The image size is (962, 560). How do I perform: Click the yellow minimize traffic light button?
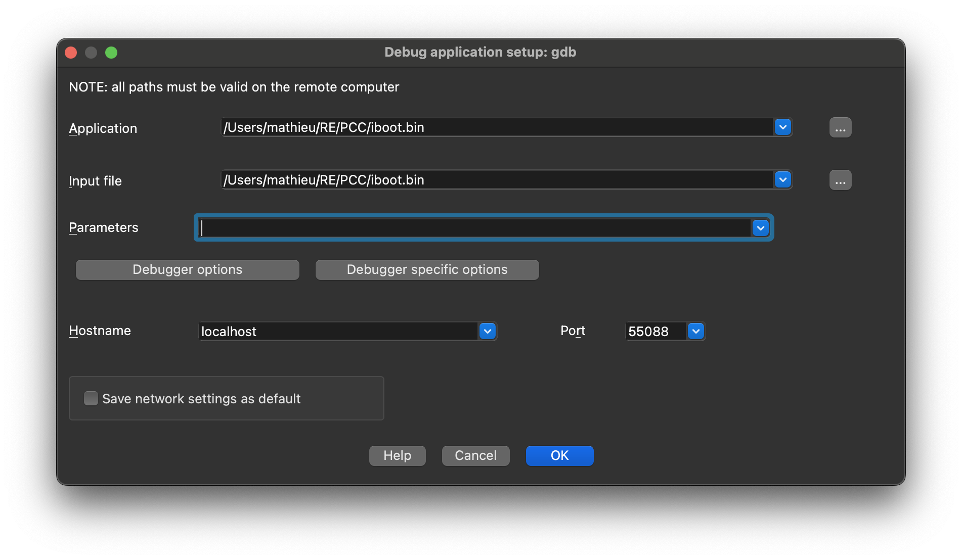pyautogui.click(x=91, y=52)
